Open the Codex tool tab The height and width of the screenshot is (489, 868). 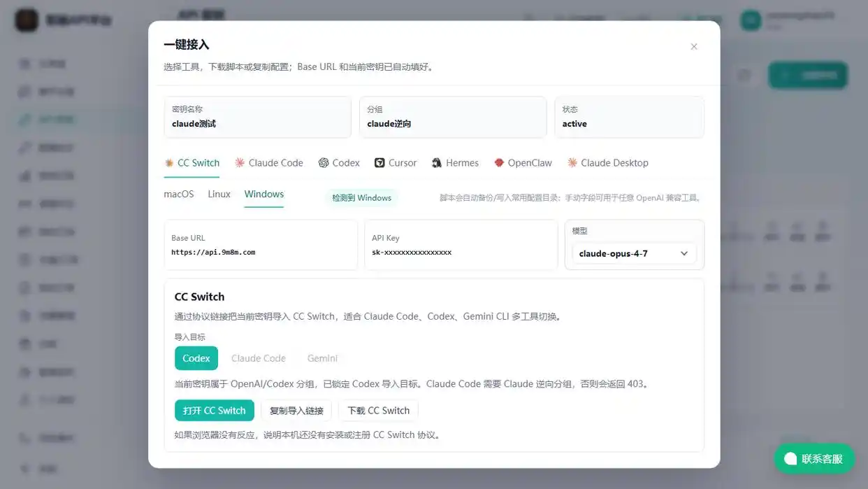[x=339, y=163]
